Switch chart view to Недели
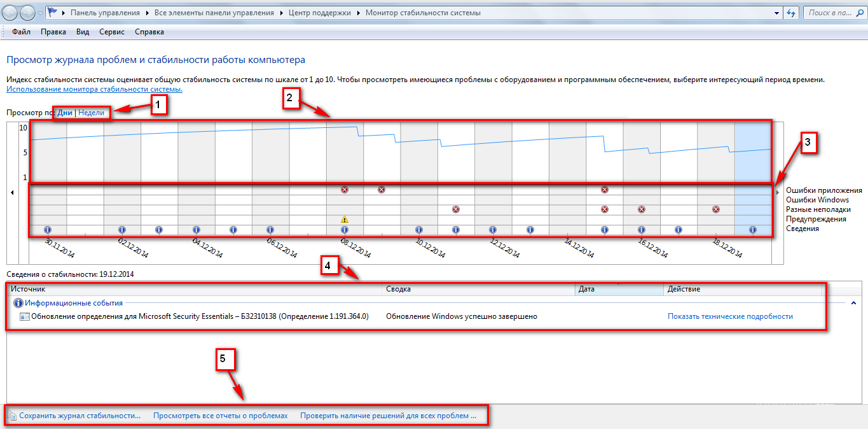 tap(91, 113)
